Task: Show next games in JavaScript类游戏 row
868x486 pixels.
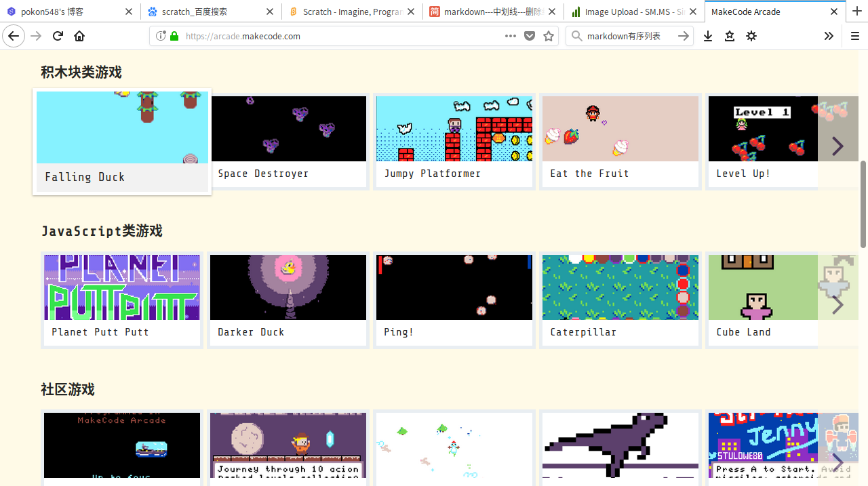Action: 838,304
